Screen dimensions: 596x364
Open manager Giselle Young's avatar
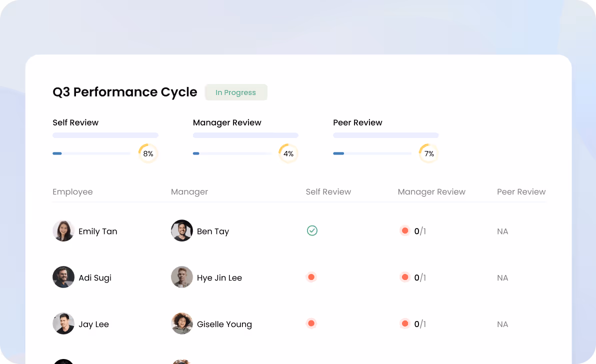tap(182, 323)
